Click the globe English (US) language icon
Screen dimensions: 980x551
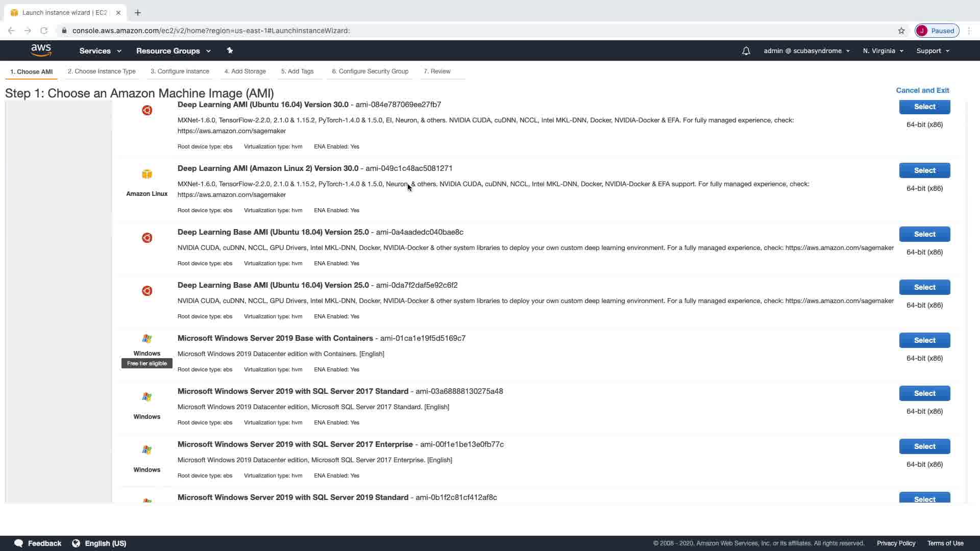point(76,543)
